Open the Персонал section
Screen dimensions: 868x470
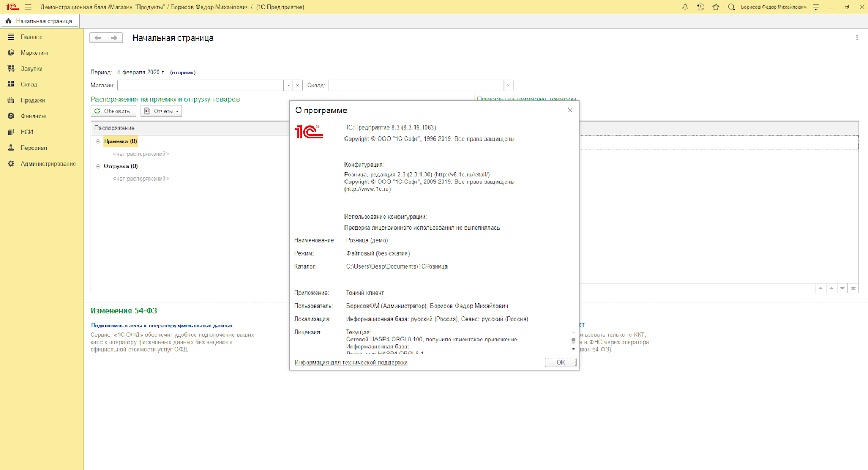point(42,148)
